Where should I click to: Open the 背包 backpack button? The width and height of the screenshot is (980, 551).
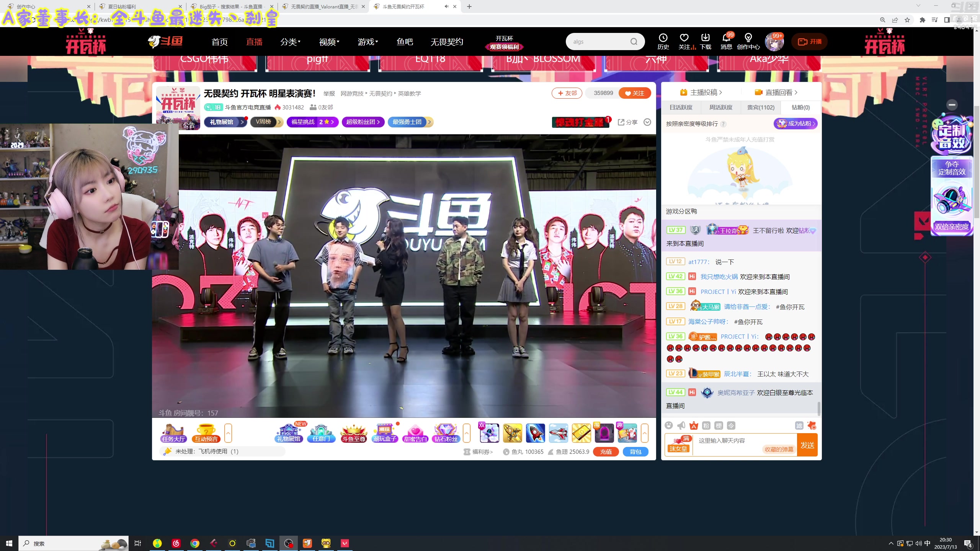pos(635,452)
